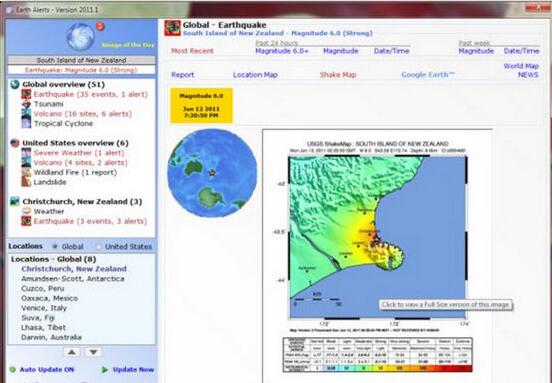Viewport: 552px width, 383px height.
Task: Click the Global overview globe icon
Action: tap(15, 84)
